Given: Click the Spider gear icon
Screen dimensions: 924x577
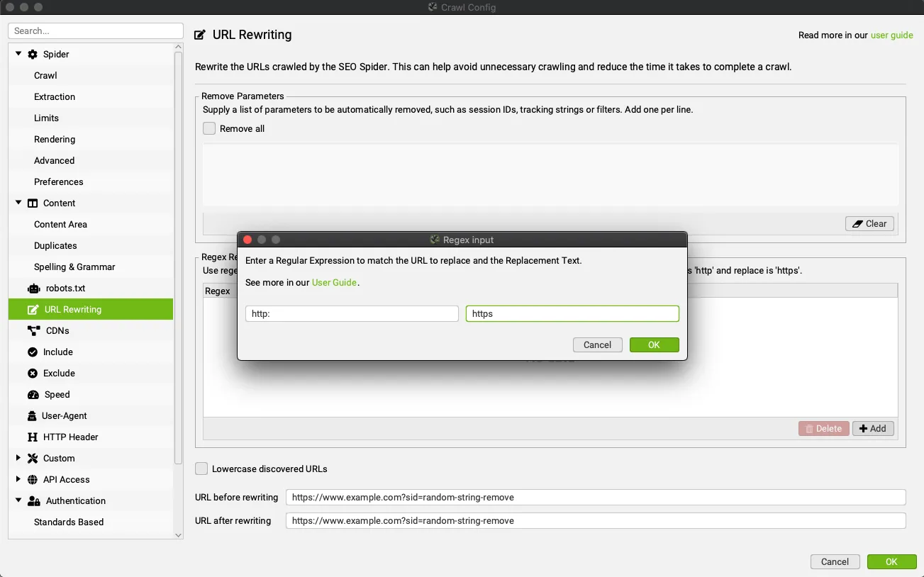Looking at the screenshot, I should point(33,55).
